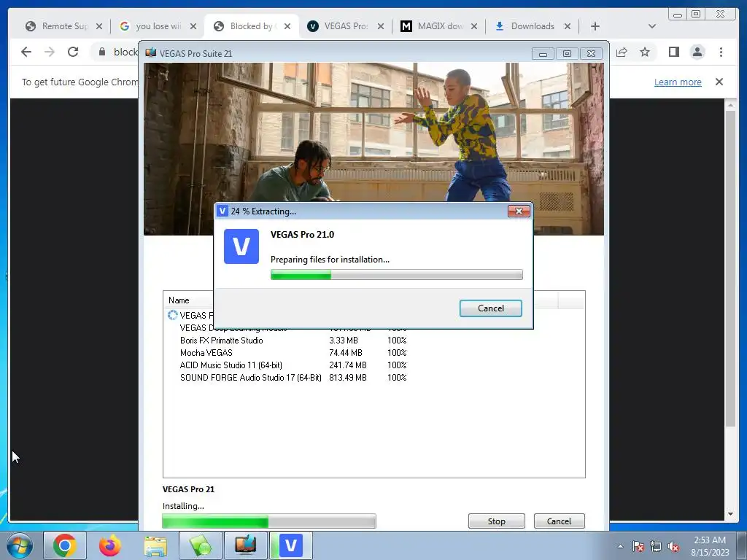This screenshot has width=747, height=560.
Task: Click Chrome vertical scrollbar down arrow
Action: coord(730,514)
